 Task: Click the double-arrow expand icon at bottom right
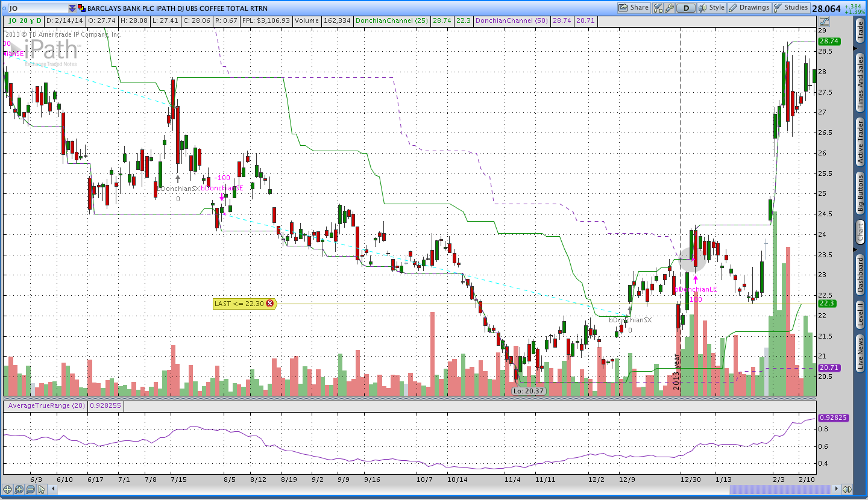(x=847, y=489)
